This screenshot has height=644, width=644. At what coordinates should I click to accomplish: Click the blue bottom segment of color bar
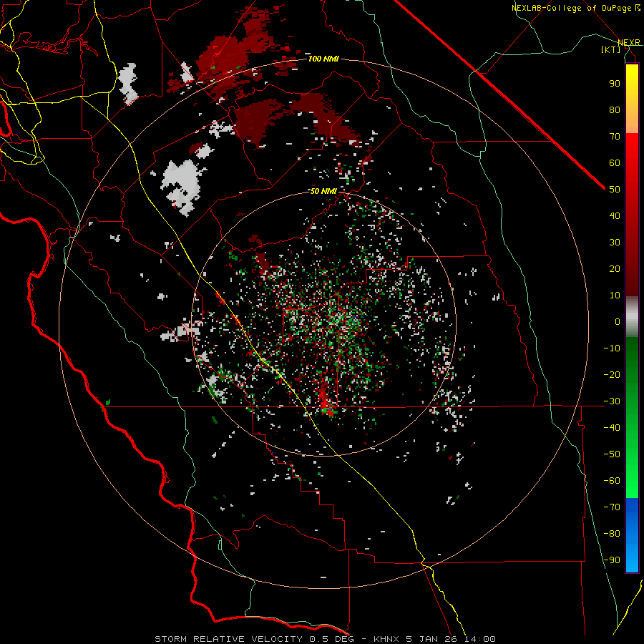pos(632,535)
